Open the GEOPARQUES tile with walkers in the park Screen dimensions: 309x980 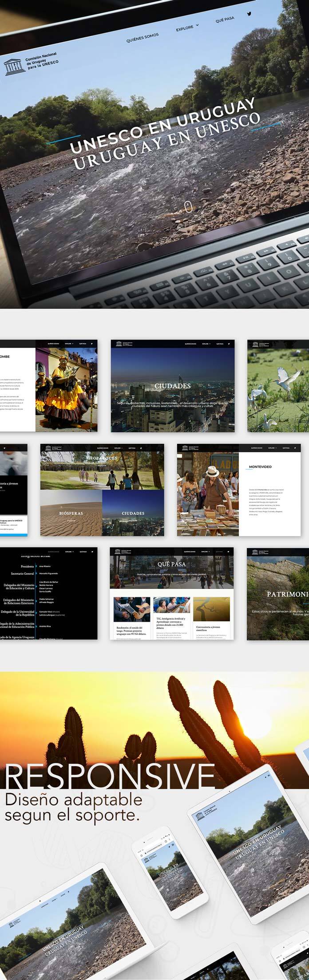click(102, 470)
